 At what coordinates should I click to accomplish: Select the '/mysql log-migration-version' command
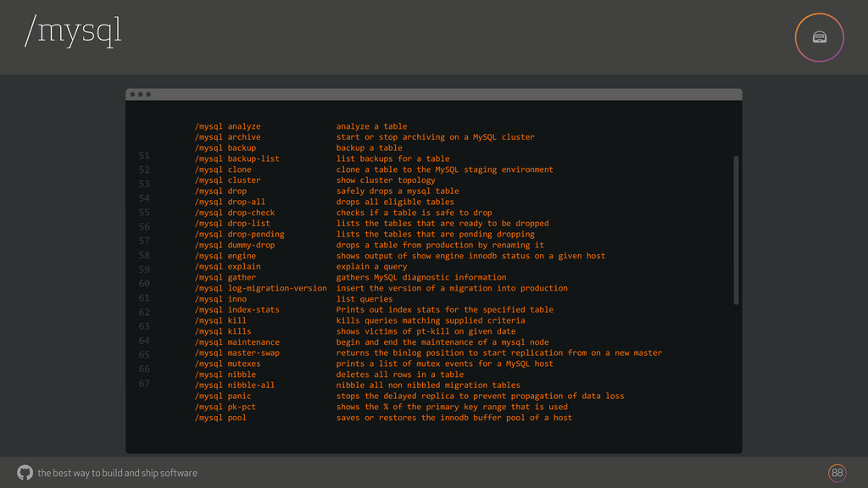(261, 288)
